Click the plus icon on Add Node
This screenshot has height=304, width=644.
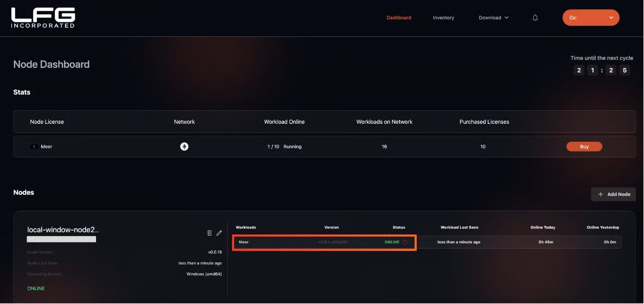[x=601, y=194]
